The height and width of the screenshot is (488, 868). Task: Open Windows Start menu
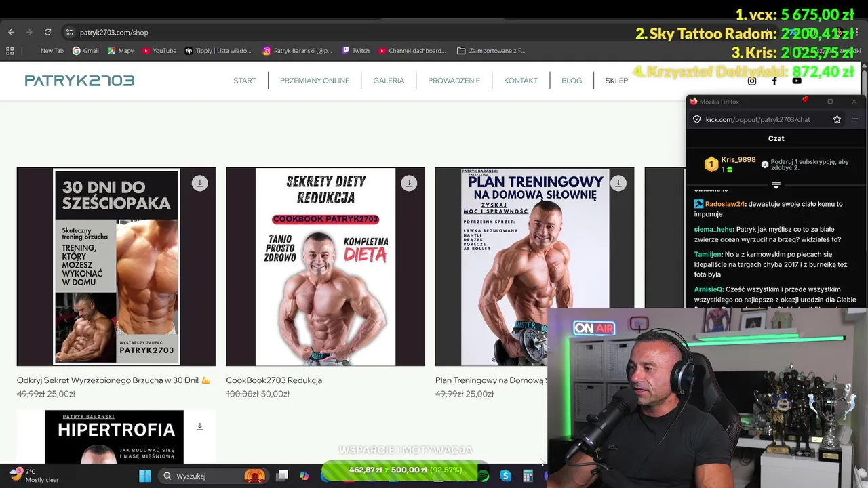coord(145,476)
